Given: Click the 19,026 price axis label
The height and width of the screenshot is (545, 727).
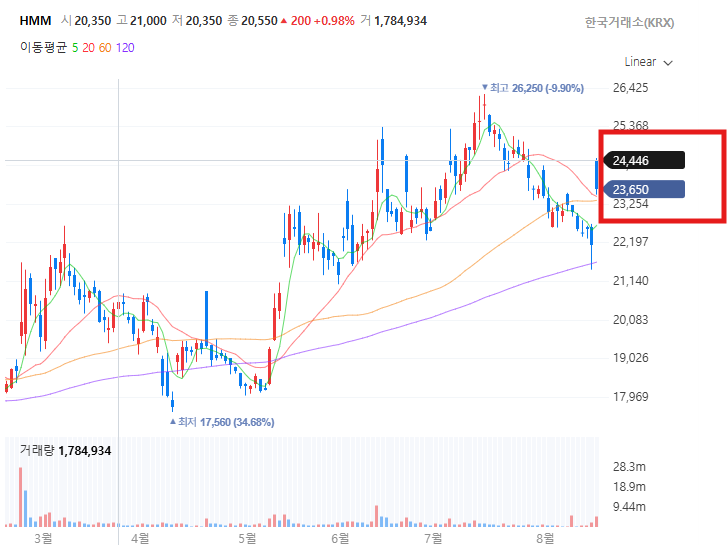Looking at the screenshot, I should click(x=630, y=358).
